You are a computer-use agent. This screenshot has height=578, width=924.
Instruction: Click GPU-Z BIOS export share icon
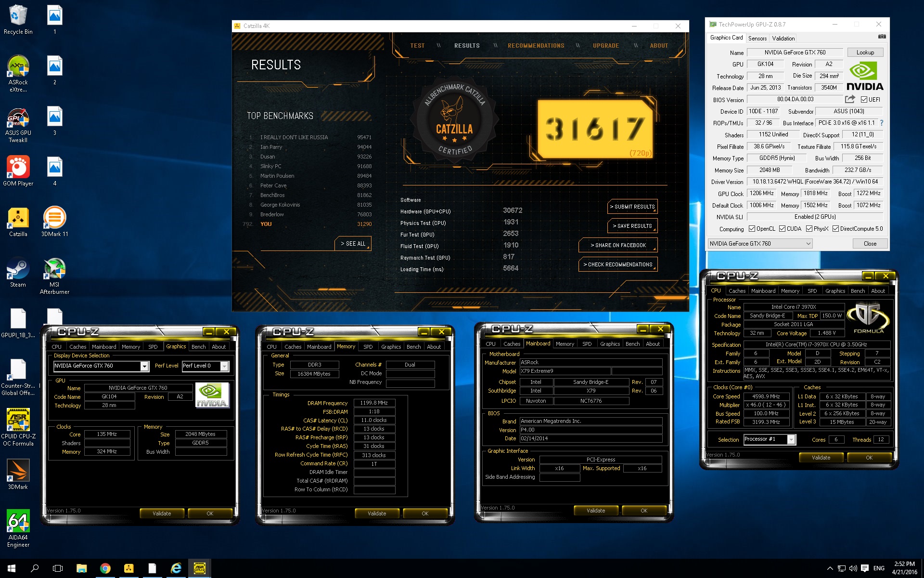(x=850, y=99)
